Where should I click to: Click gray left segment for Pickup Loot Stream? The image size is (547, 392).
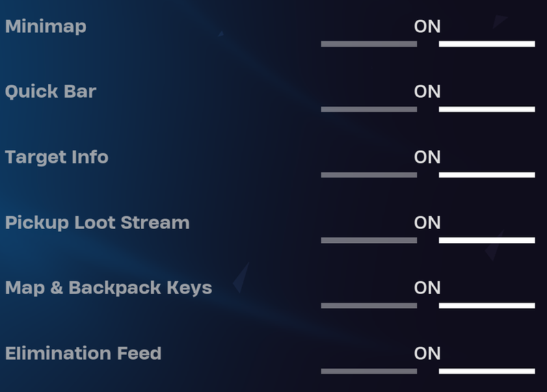click(369, 240)
